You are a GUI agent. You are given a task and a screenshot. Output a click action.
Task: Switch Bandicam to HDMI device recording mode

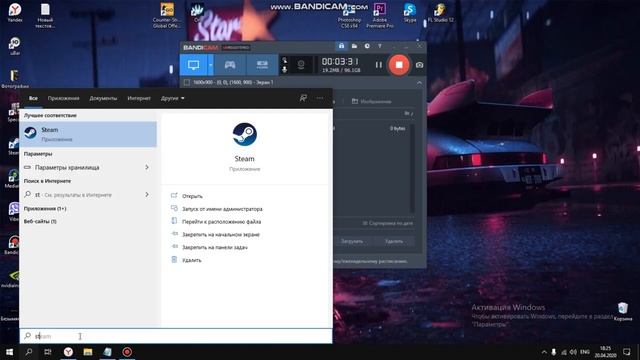[262, 65]
